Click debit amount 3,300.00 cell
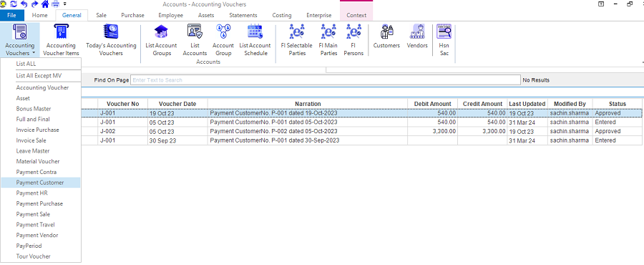The width and height of the screenshot is (644, 265). (432, 132)
